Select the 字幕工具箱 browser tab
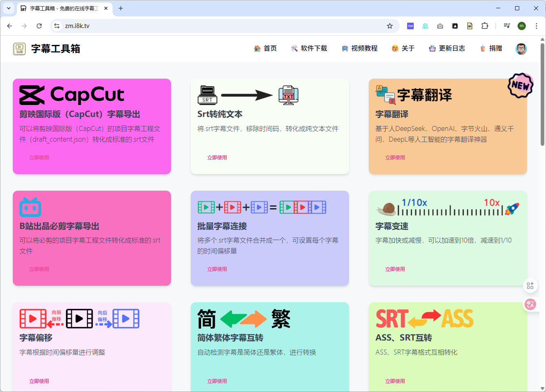The width and height of the screenshot is (546, 392). [64, 8]
